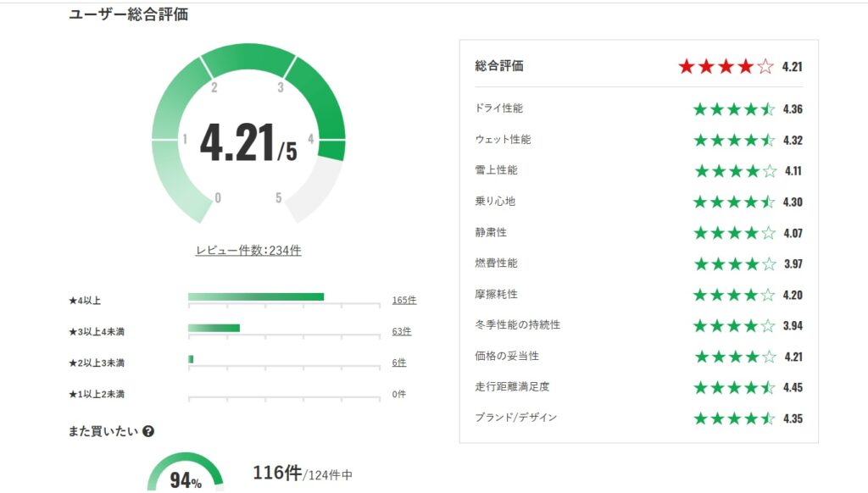Screen dimensions: 868x493
Task: Click the 4.21/5 score in the gauge
Action: click(248, 143)
